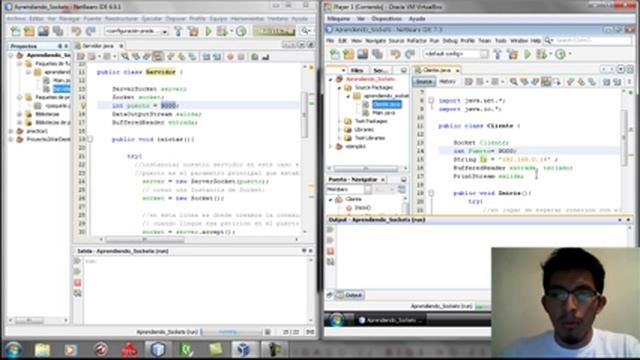
Task: Click running progress bar in left NetBeans status bar
Action: click(x=232, y=332)
